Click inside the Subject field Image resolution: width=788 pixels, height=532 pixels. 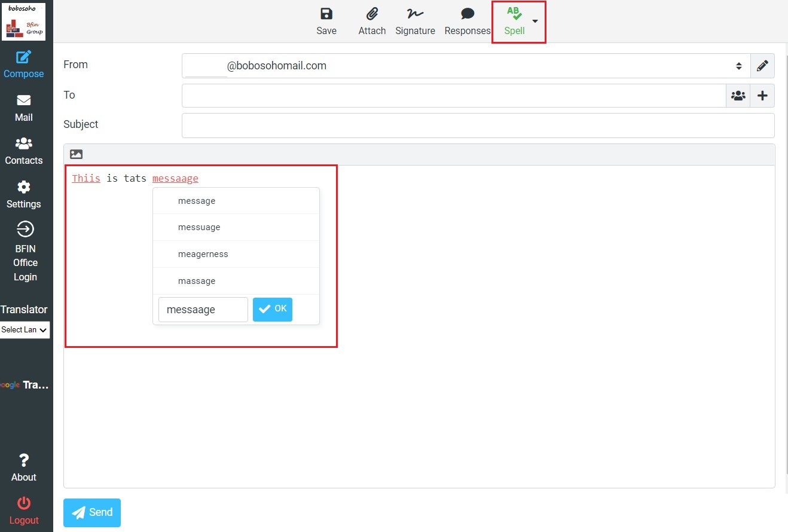(x=477, y=126)
